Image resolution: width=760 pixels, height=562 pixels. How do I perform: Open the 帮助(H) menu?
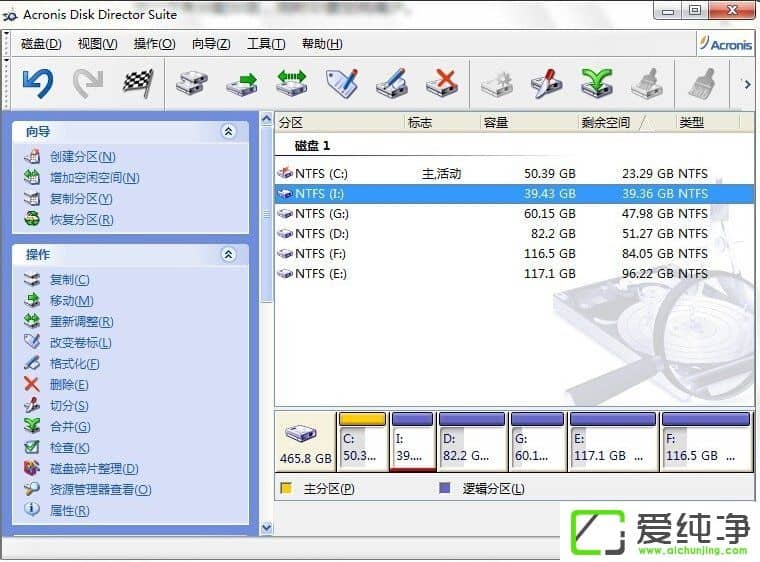click(x=322, y=44)
